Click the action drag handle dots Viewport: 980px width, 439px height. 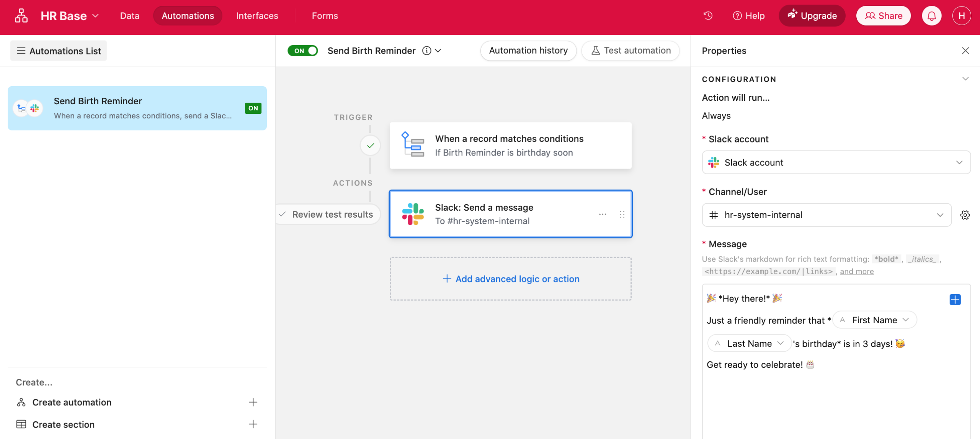point(622,214)
